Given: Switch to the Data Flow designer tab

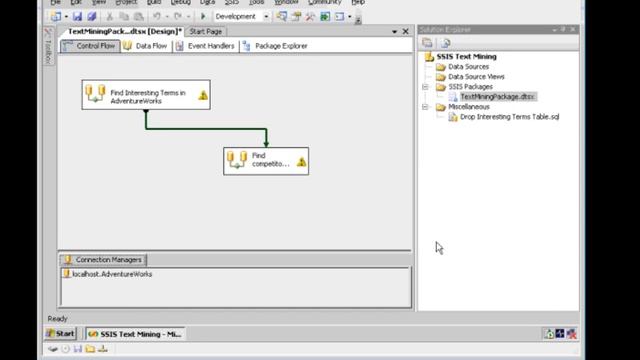Looking at the screenshot, I should [146, 46].
